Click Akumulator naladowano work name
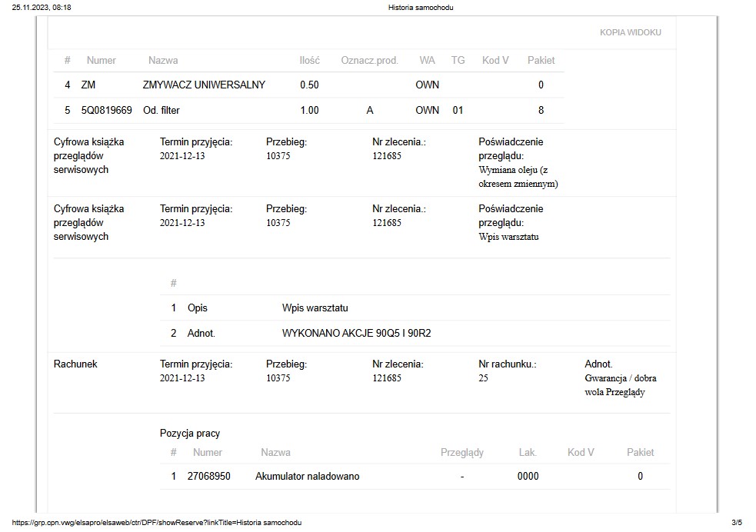 point(307,476)
